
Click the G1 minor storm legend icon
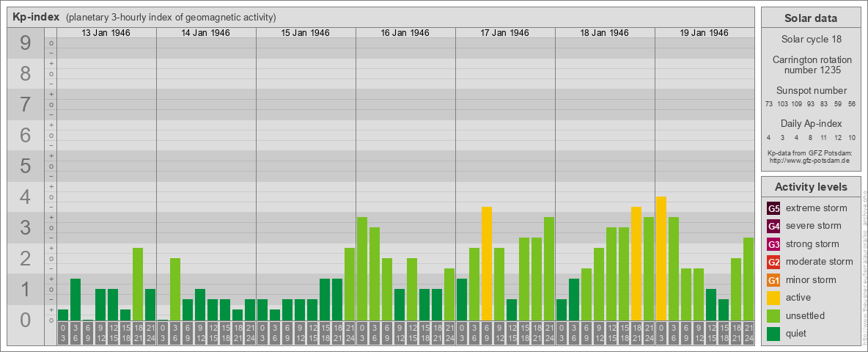point(773,280)
